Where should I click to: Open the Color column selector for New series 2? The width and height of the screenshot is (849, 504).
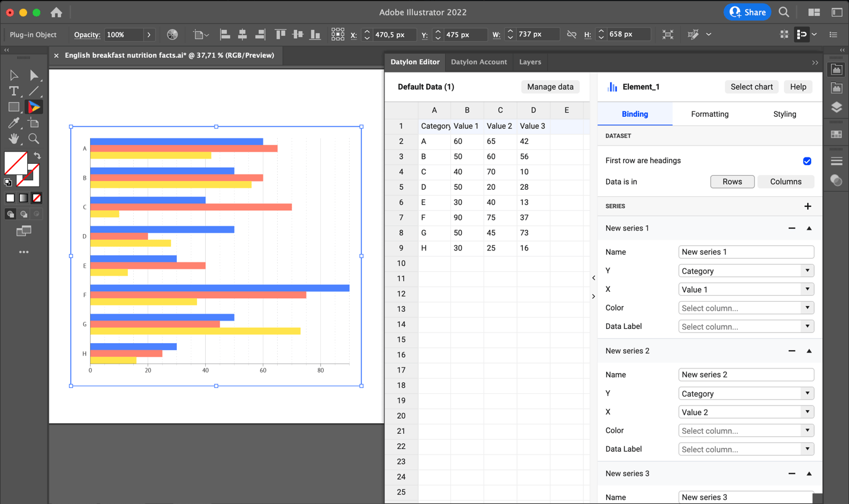coord(746,430)
